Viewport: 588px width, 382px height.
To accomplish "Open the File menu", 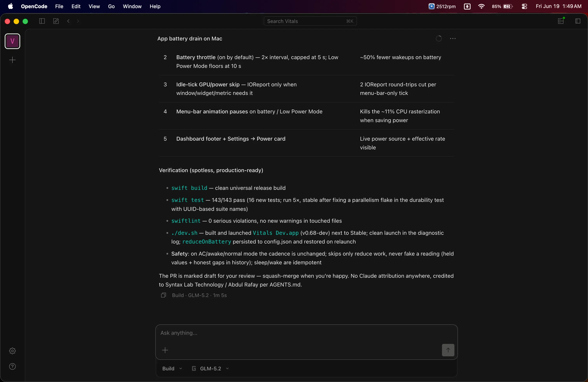I will coord(59,6).
